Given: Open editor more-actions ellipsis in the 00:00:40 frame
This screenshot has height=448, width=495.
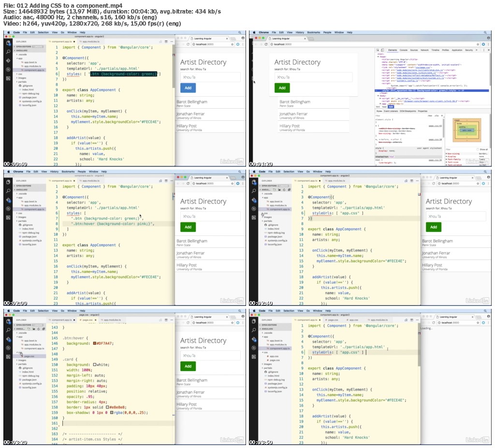Looking at the screenshot, I should pos(172,42).
